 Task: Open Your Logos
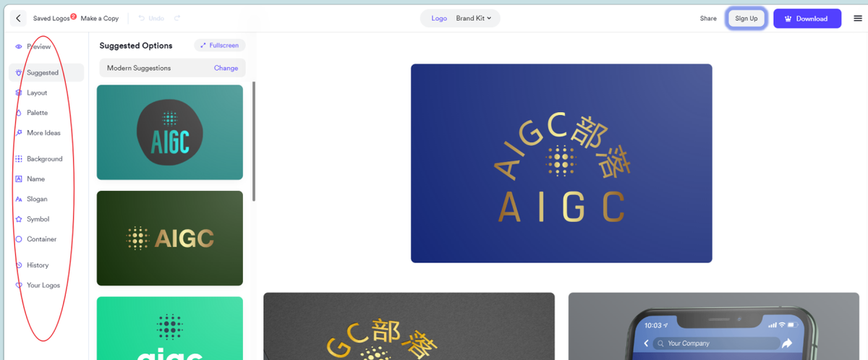pos(43,286)
